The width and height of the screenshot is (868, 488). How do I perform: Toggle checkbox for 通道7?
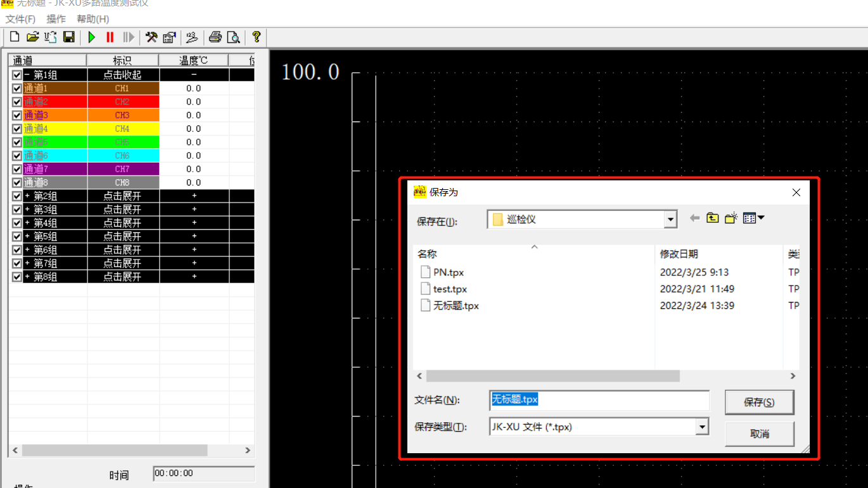pyautogui.click(x=17, y=169)
